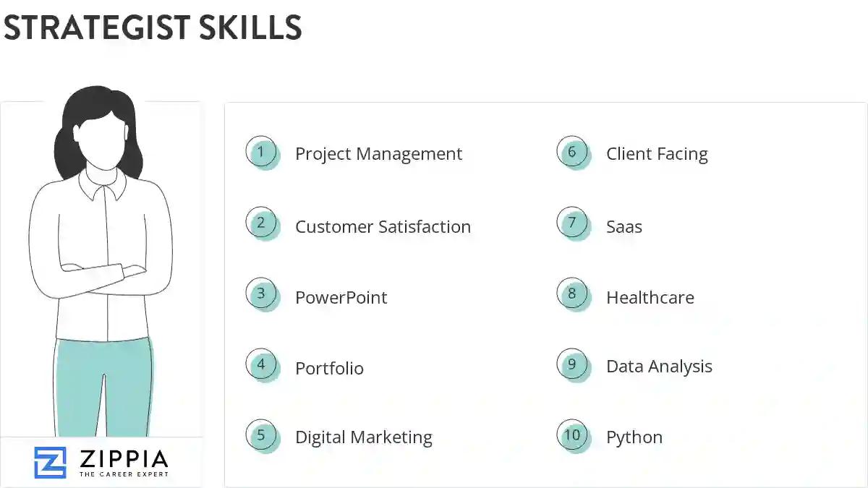The width and height of the screenshot is (868, 488).
Task: Select the PowerPoint skill label
Action: coord(341,297)
